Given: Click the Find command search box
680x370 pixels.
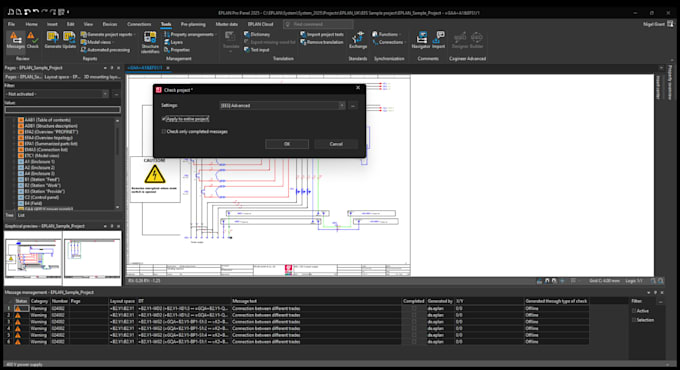Looking at the screenshot, I should [x=319, y=24].
